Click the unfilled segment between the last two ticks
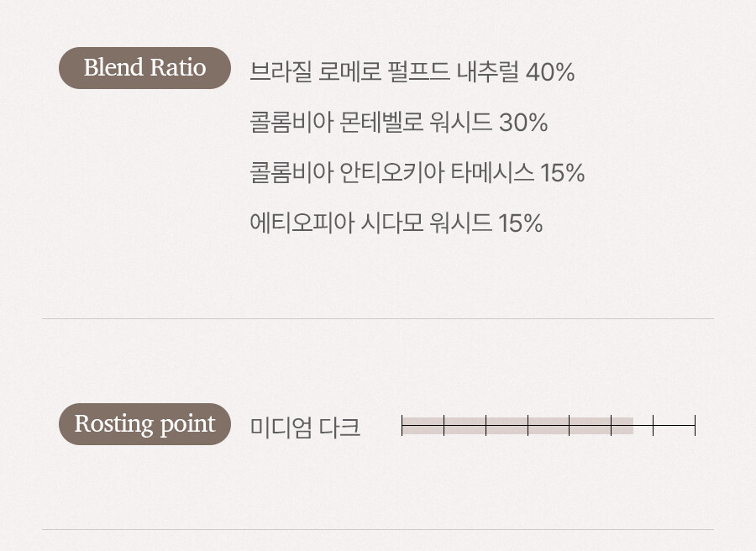756x551 pixels. pos(674,426)
